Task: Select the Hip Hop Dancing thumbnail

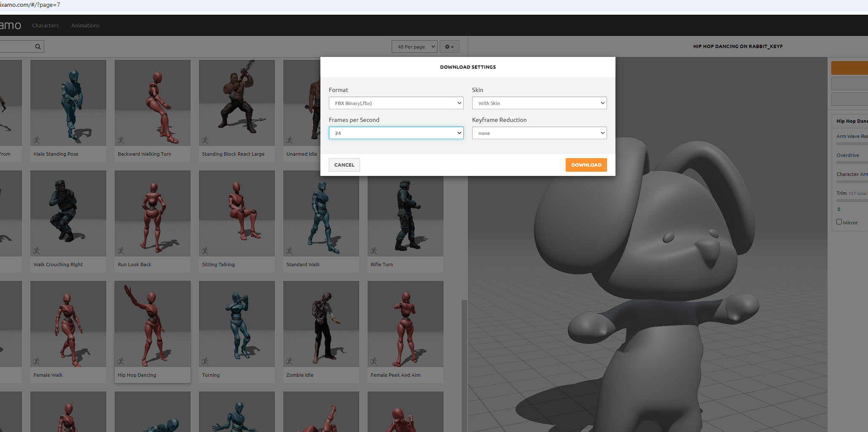Action: [153, 324]
